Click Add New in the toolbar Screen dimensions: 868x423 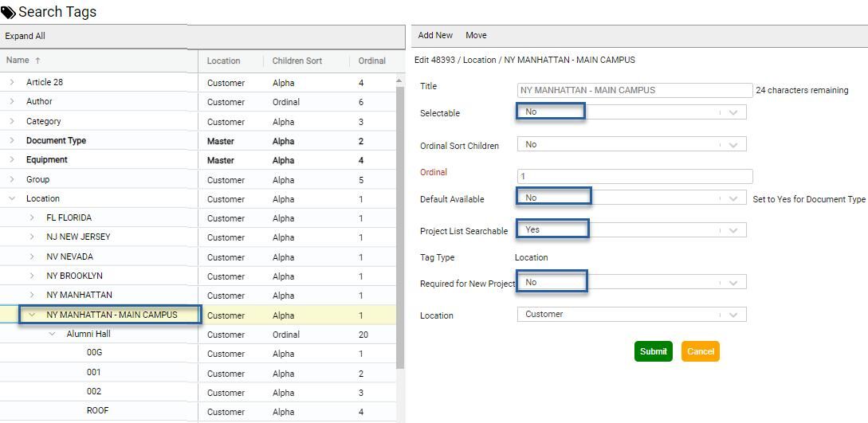(x=435, y=35)
